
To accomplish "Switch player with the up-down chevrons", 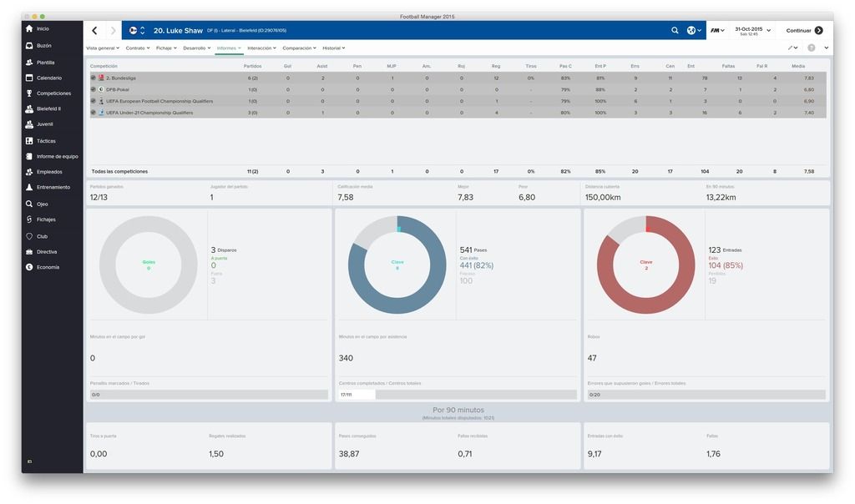I will (142, 31).
